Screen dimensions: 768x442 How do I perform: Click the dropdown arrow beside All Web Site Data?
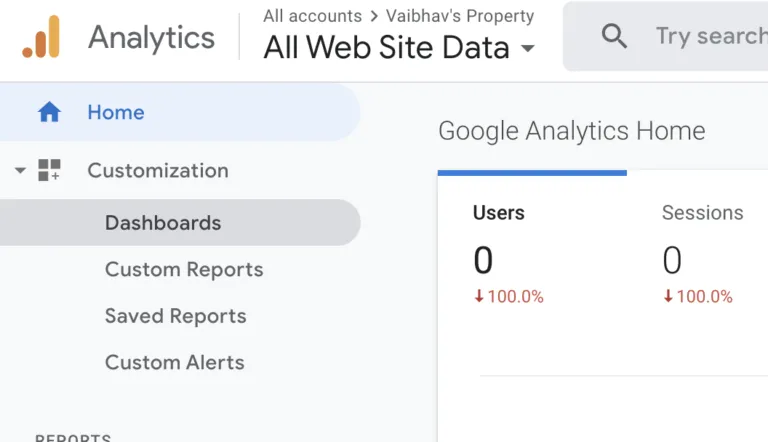click(528, 49)
